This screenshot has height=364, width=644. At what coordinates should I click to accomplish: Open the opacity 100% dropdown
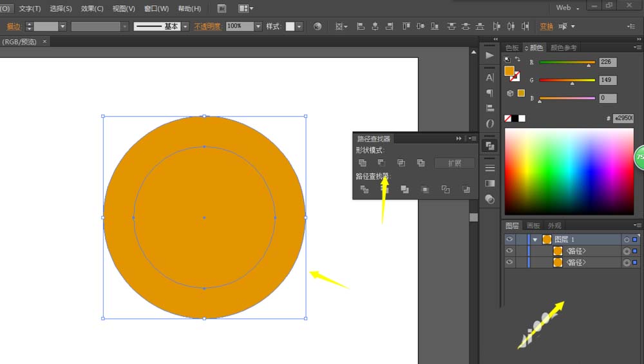click(258, 26)
